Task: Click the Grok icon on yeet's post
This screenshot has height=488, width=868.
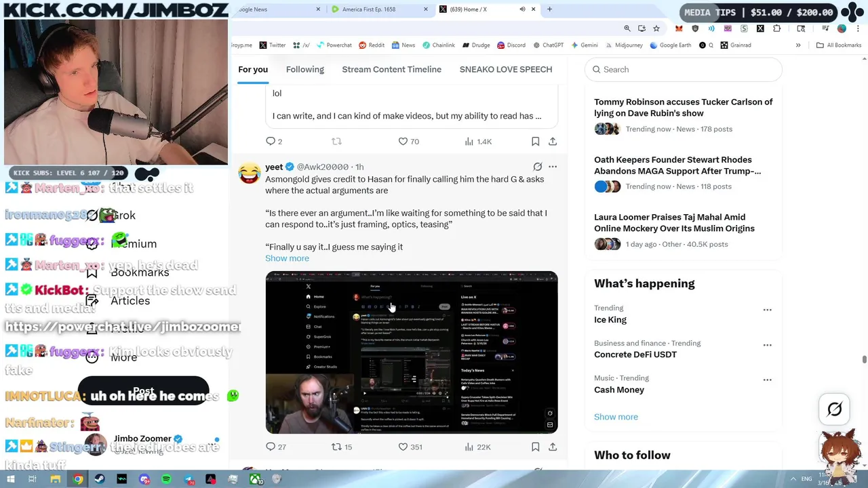Action: [537, 167]
